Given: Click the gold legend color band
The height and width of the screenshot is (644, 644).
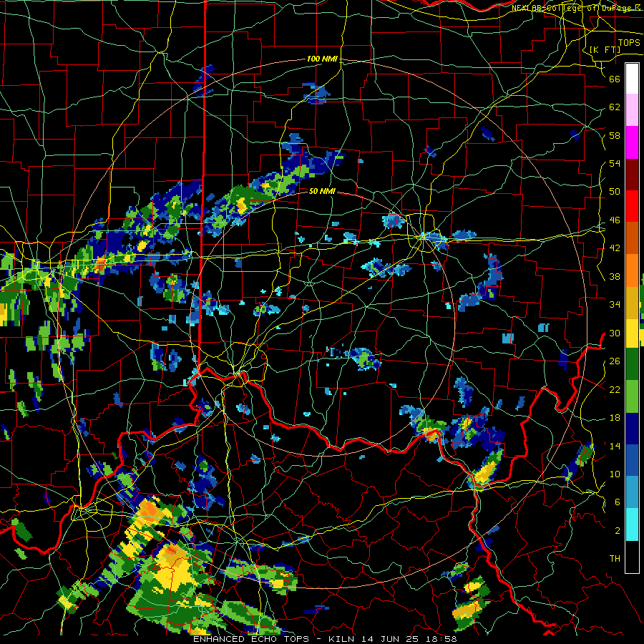Looking at the screenshot, I should coord(632,303).
